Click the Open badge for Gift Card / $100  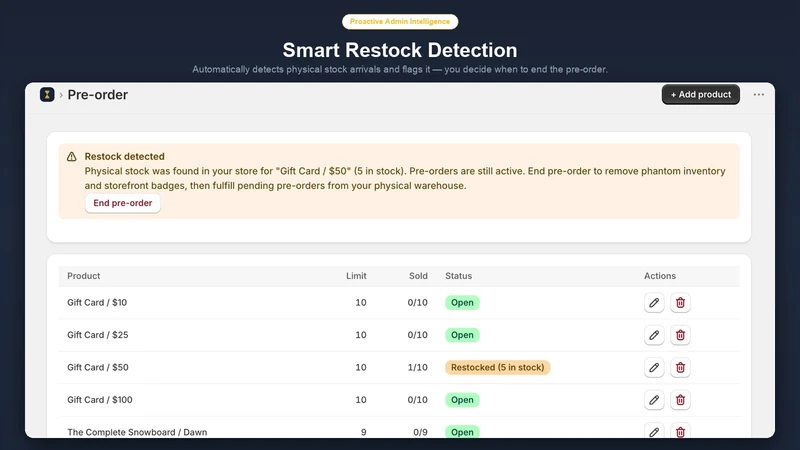462,400
